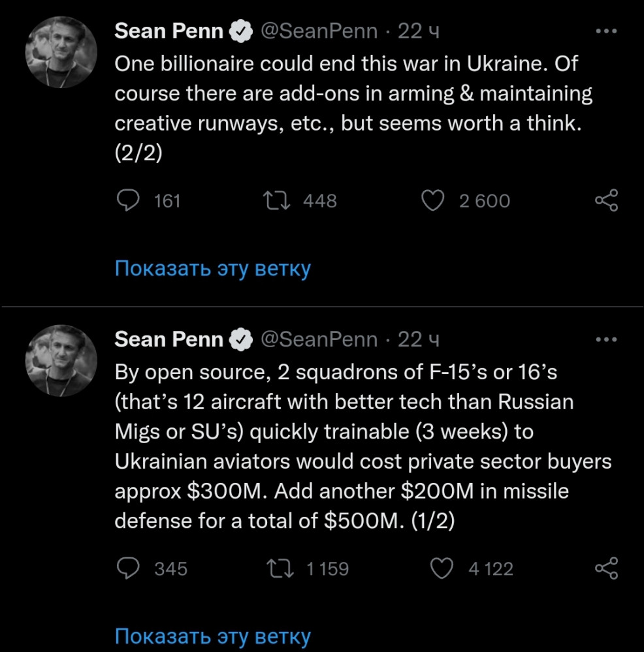Share the "By open source" tweet
This screenshot has height=652, width=644.
click(x=606, y=568)
